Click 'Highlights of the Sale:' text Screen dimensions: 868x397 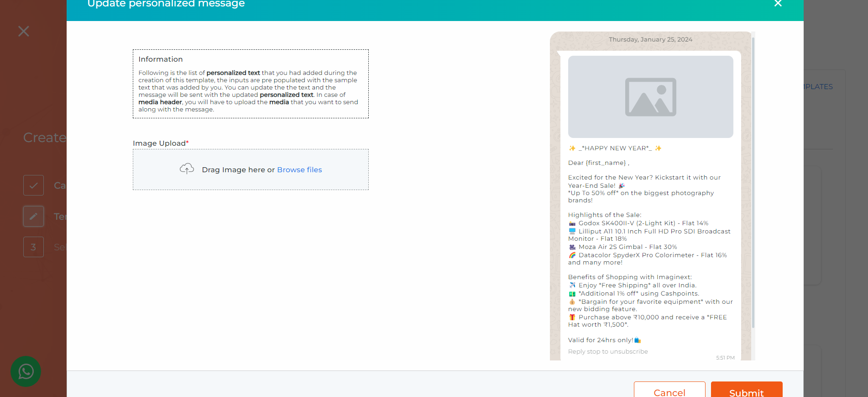tap(605, 215)
